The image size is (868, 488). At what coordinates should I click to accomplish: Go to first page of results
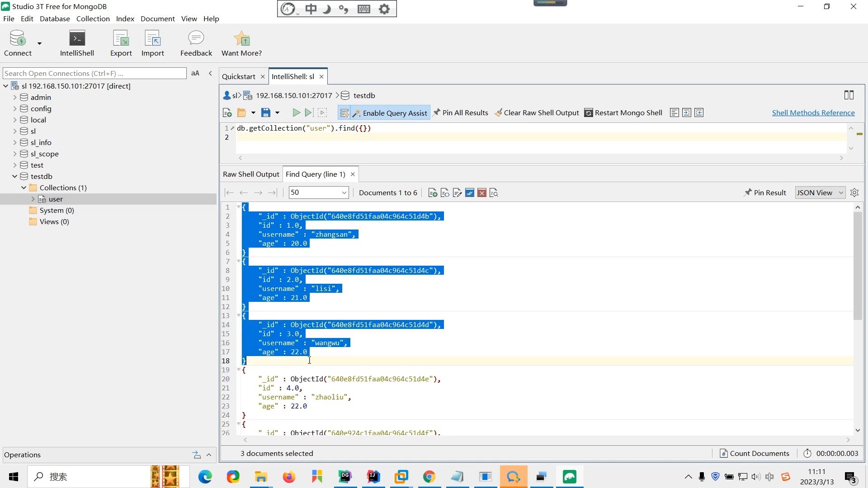point(229,193)
